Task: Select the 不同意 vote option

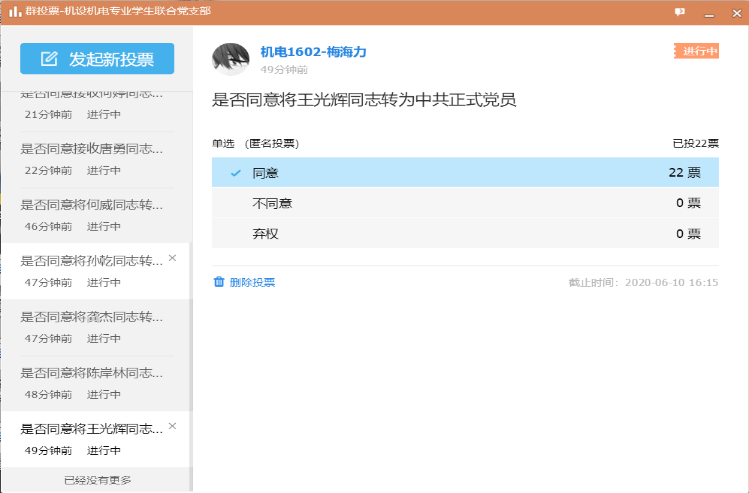Action: (x=465, y=203)
